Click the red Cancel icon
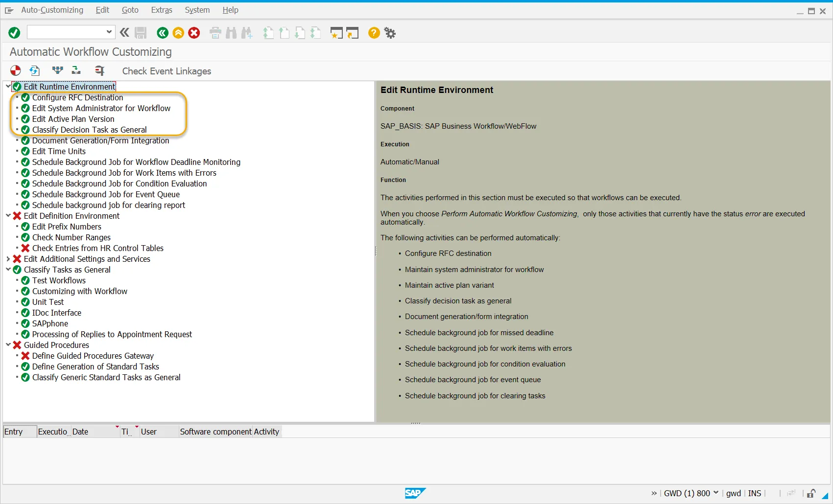Viewport: 833px width, 504px height. (x=194, y=33)
